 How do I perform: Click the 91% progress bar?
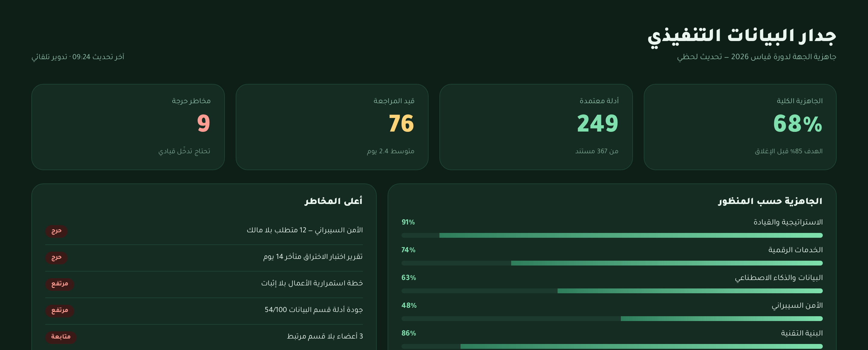coord(612,235)
